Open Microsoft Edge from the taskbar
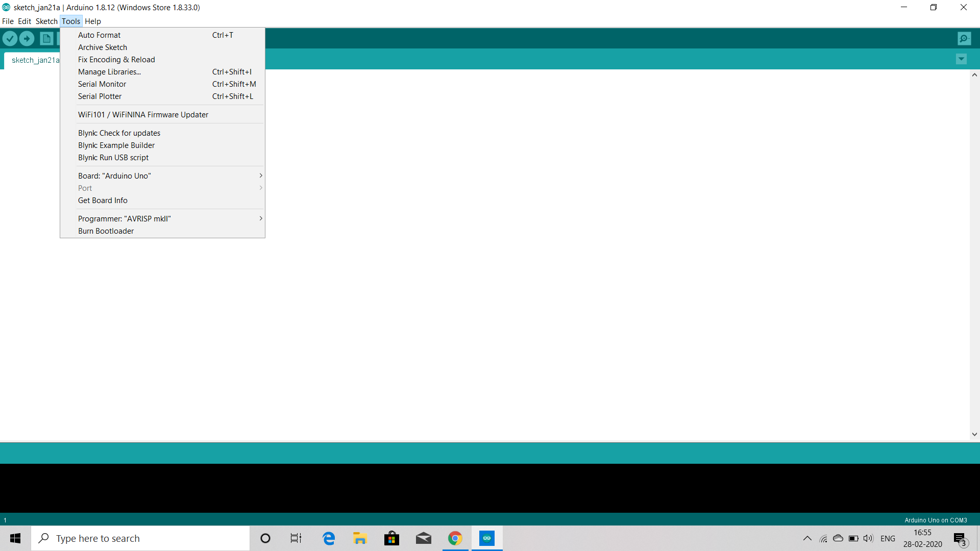The width and height of the screenshot is (980, 551). point(329,538)
